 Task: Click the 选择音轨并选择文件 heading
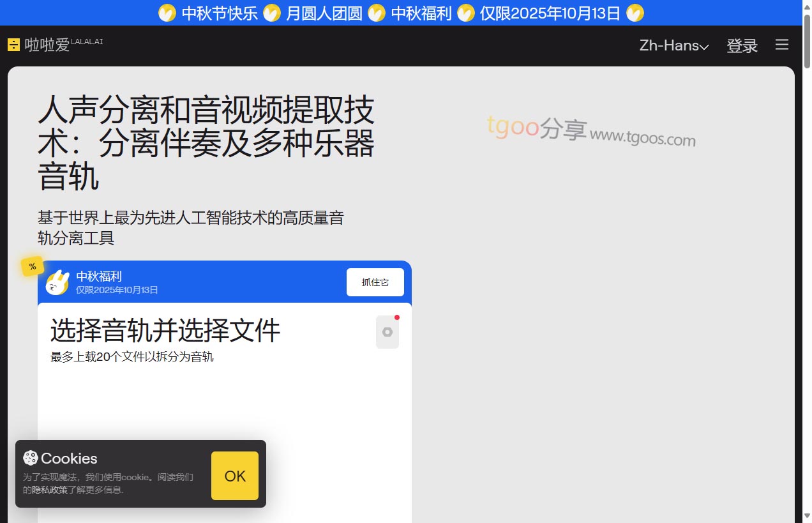click(165, 331)
